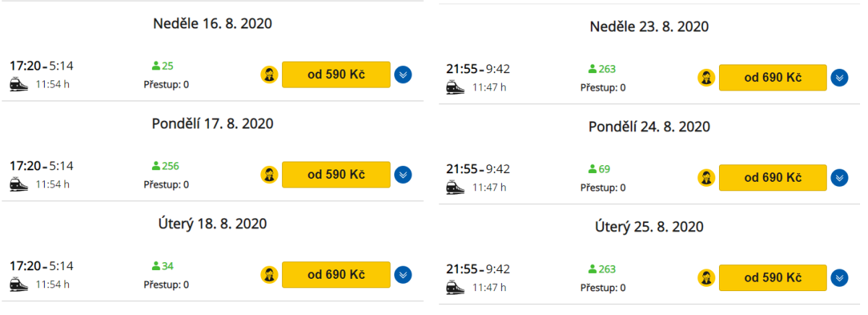Expand details for Úterý 25. 8. connection
This screenshot has height=315, width=868.
pyautogui.click(x=839, y=278)
